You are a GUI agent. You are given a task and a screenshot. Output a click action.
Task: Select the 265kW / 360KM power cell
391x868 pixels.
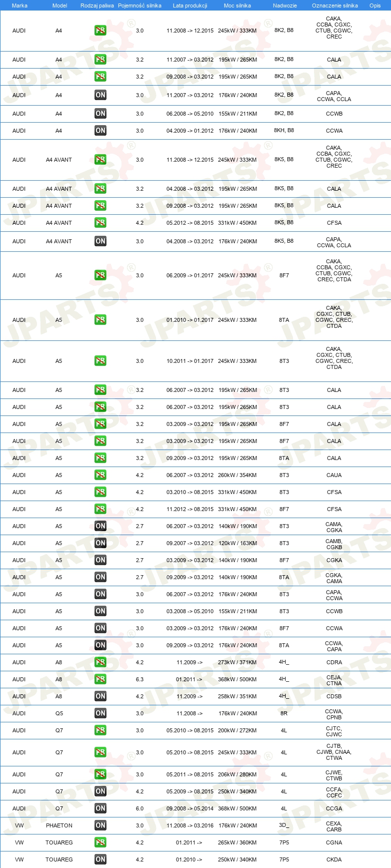click(237, 842)
